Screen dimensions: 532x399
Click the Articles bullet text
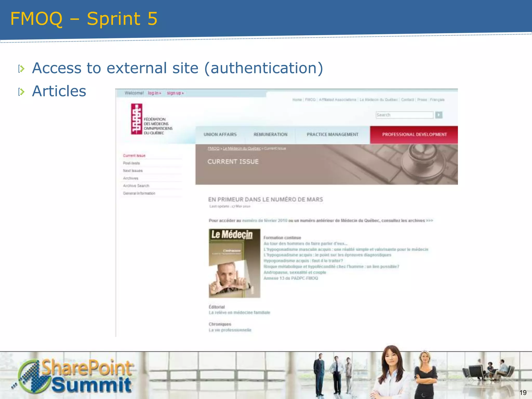[x=59, y=91]
